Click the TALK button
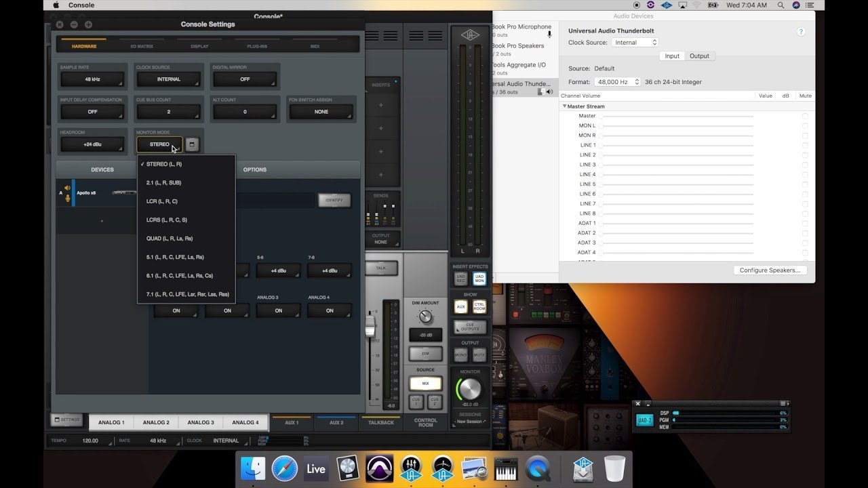 pyautogui.click(x=381, y=268)
